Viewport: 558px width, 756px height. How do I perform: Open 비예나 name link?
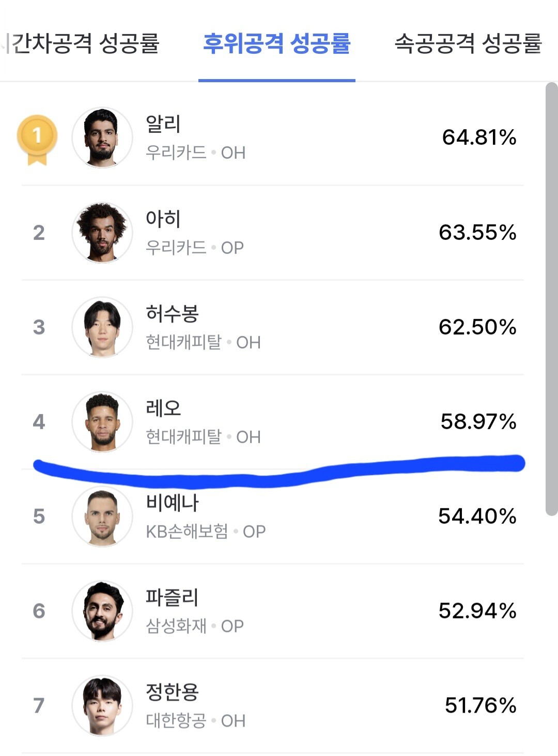click(x=172, y=503)
